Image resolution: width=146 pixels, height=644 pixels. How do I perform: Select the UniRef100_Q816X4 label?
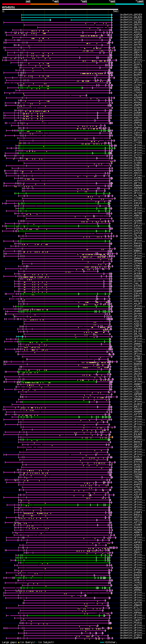click(x=131, y=50)
